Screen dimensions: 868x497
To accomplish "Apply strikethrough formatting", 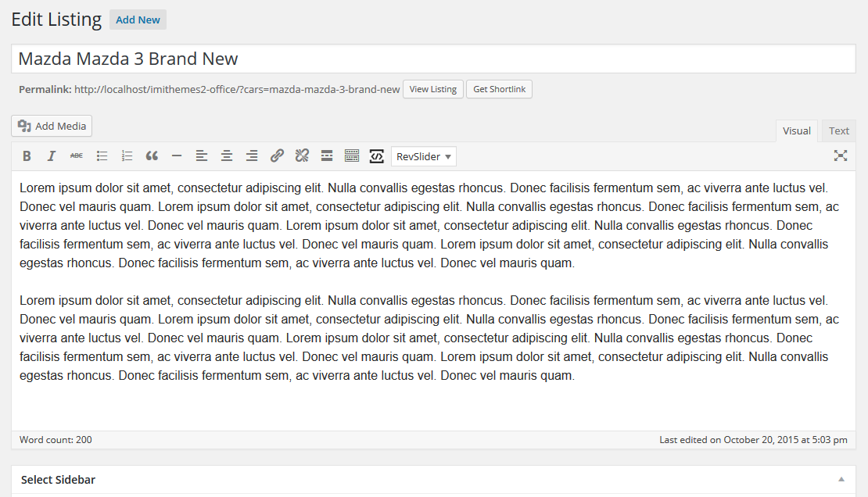I will tap(77, 156).
